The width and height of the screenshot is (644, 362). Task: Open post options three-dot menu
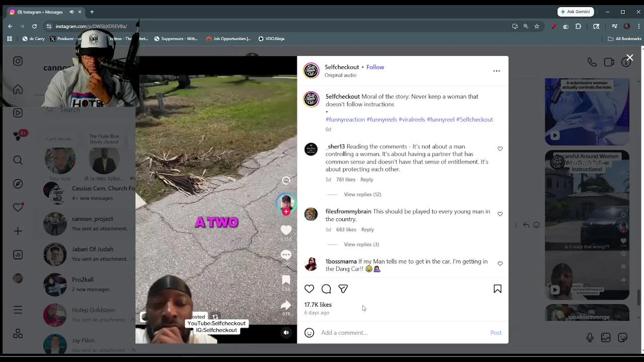tap(497, 71)
